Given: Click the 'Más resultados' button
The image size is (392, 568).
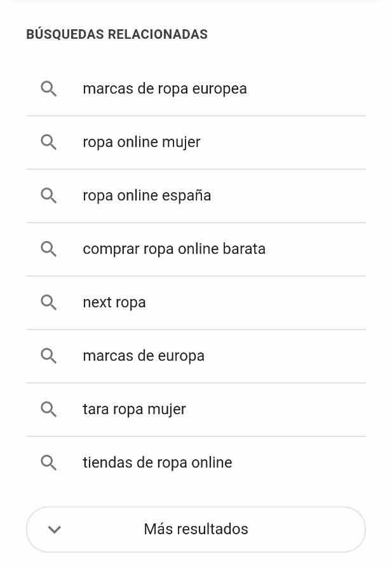Looking at the screenshot, I should 196,529.
